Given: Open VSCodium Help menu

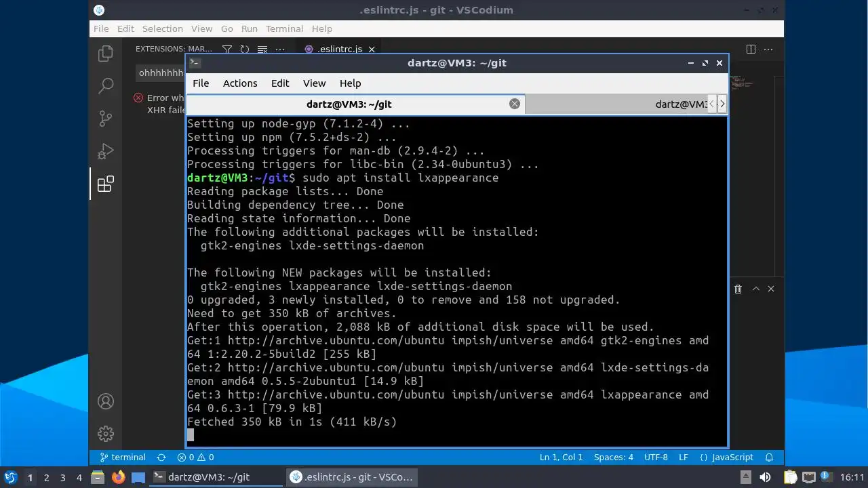Looking at the screenshot, I should tap(322, 28).
